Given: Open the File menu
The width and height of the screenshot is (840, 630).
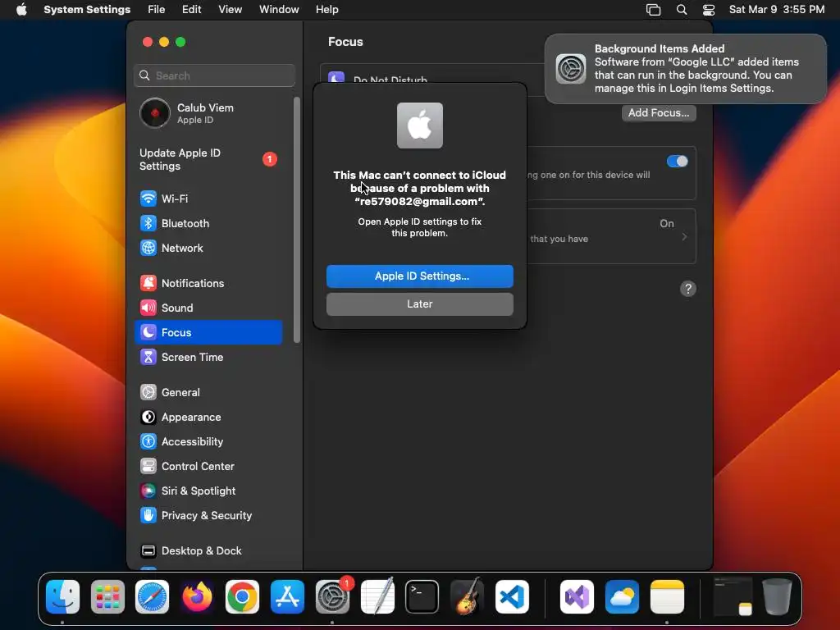Looking at the screenshot, I should coord(157,10).
